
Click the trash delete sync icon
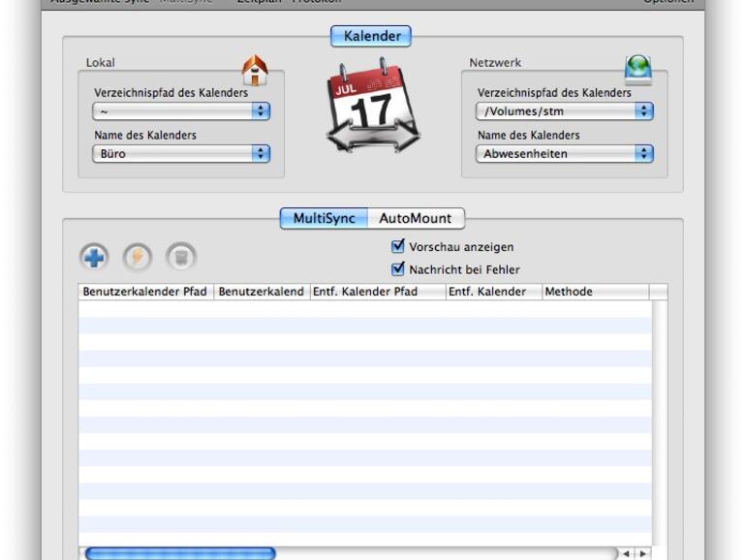tap(181, 258)
